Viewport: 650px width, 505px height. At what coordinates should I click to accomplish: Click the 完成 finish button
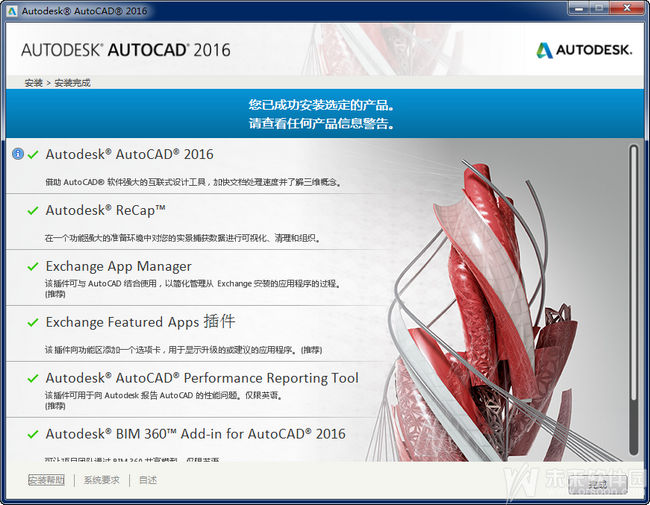click(x=597, y=484)
